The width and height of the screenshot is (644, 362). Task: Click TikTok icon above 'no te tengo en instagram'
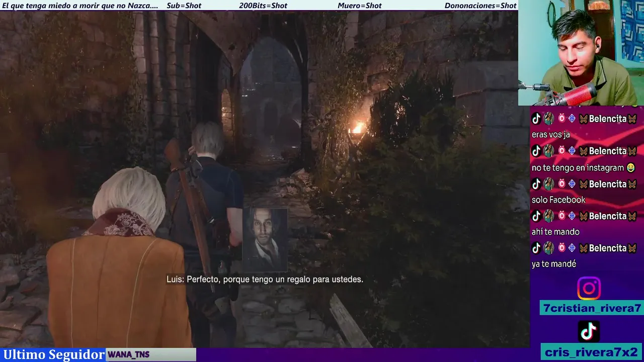click(x=536, y=151)
